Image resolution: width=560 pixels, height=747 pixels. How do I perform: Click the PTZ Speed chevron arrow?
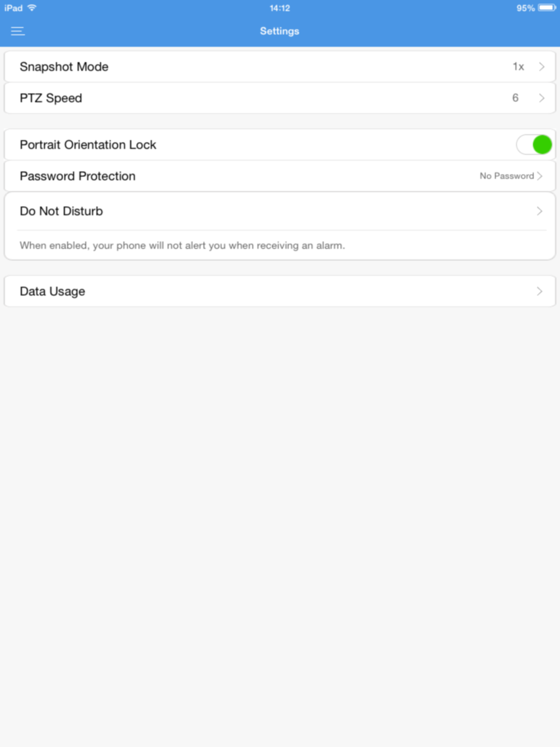[542, 98]
